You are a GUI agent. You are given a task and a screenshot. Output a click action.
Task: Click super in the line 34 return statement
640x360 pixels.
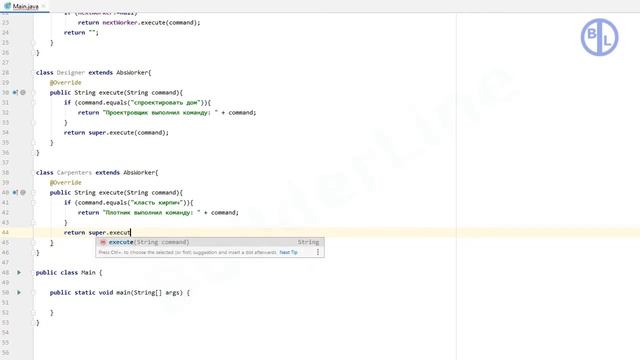click(97, 133)
